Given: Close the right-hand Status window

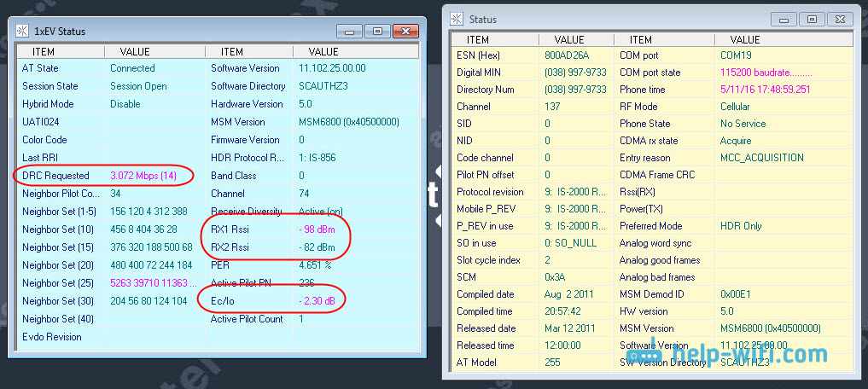Looking at the screenshot, I should point(838,19).
